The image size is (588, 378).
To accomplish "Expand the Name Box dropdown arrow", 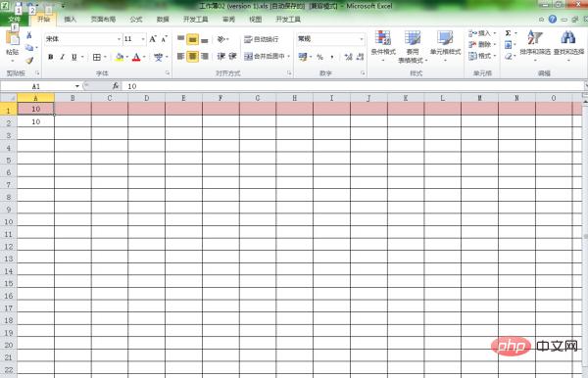I will (x=76, y=86).
